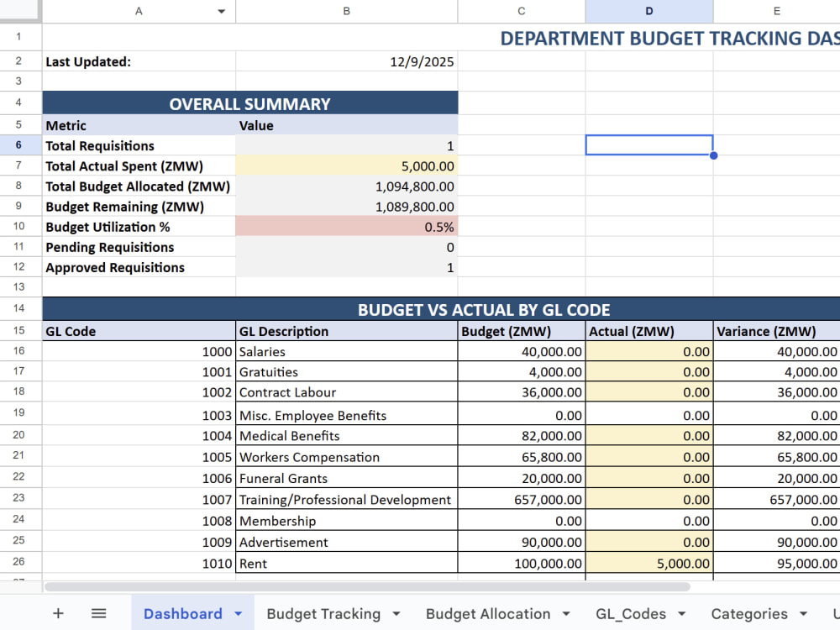Image resolution: width=840 pixels, height=630 pixels.
Task: Click the 'Workers Compensation' cell
Action: coord(347,457)
